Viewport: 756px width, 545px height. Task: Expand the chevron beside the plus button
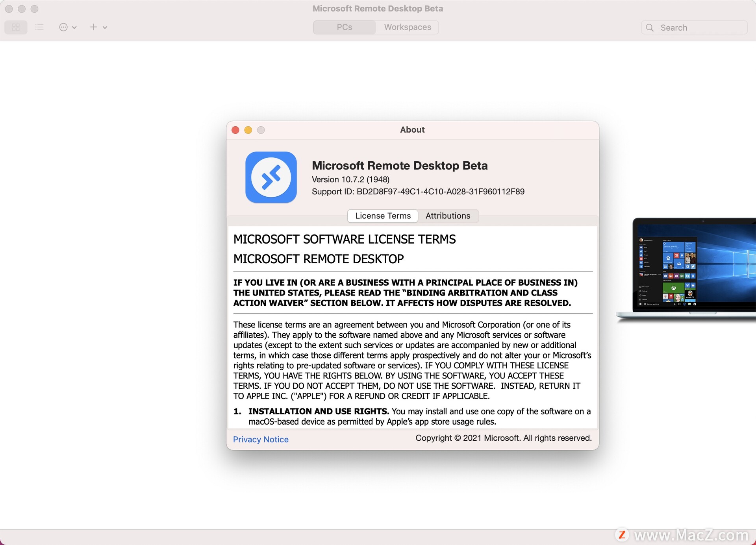(x=105, y=28)
